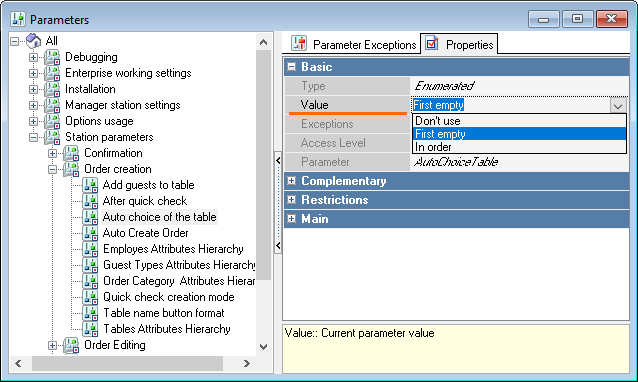Click the Debugging folder icon
The height and width of the screenshot is (382, 638).
point(52,57)
